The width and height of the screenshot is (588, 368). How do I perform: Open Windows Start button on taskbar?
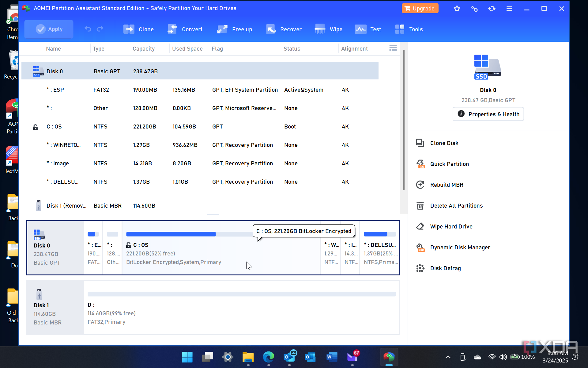187,357
